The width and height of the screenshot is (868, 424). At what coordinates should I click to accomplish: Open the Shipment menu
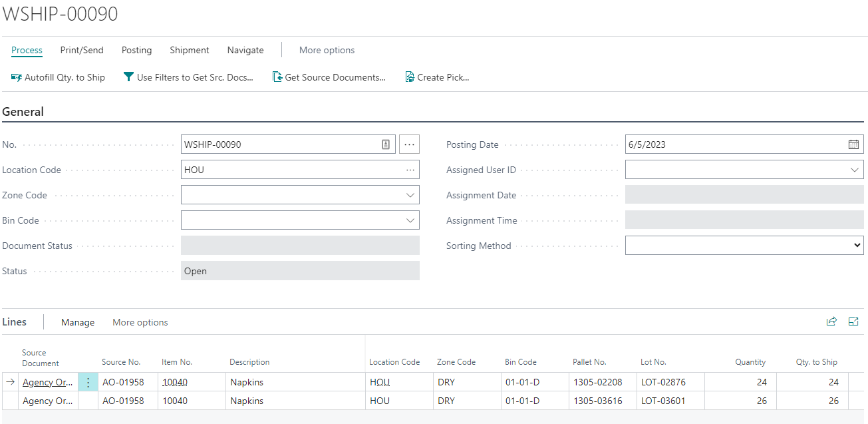(189, 50)
